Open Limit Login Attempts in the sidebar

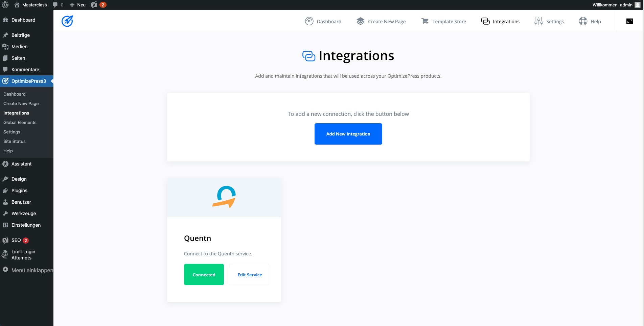pos(23,255)
